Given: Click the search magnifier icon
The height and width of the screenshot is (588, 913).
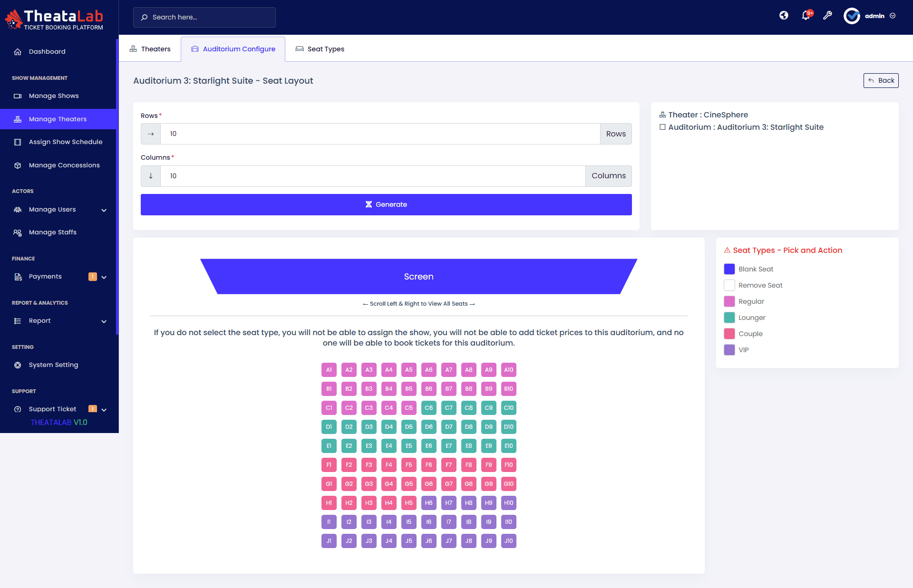Looking at the screenshot, I should point(144,18).
